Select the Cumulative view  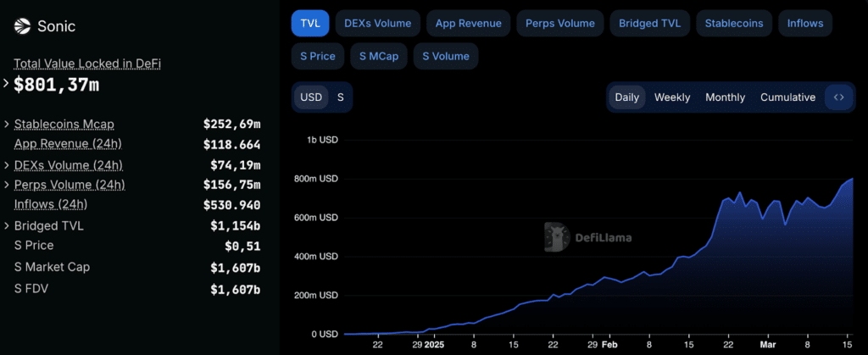(x=787, y=97)
